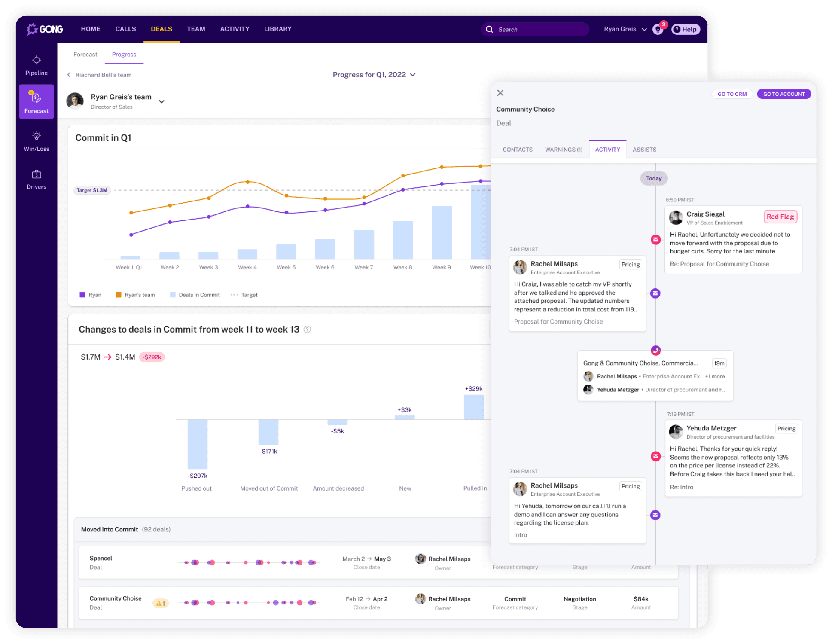Toggle Ryan legend entry in chart
This screenshot has width=832, height=644.
pos(91,295)
